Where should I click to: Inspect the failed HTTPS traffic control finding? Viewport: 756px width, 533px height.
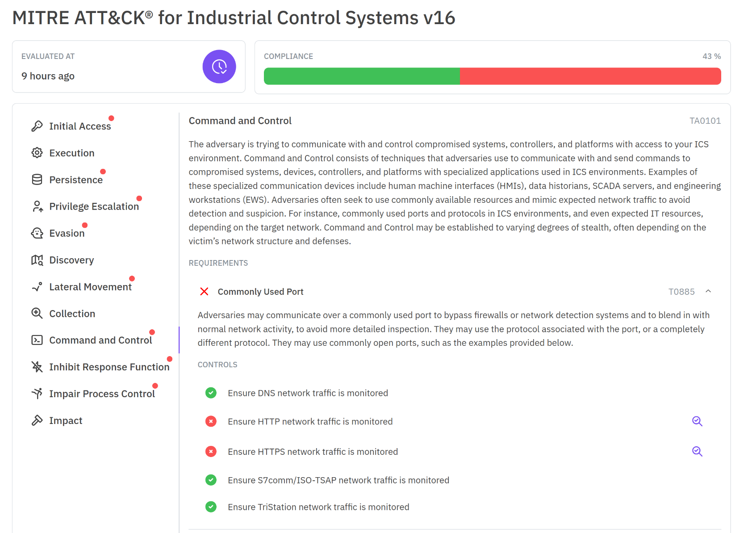(697, 451)
